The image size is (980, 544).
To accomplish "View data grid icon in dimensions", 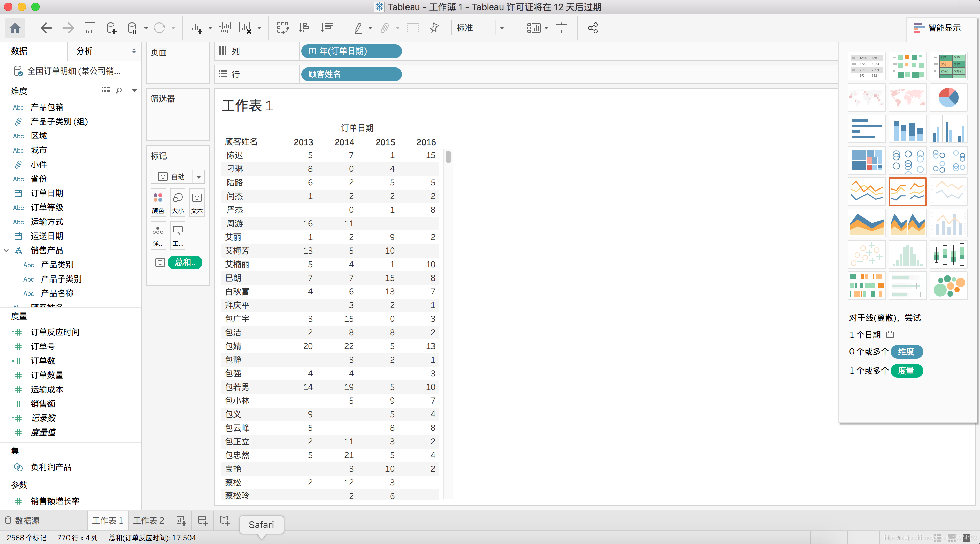I will (105, 91).
